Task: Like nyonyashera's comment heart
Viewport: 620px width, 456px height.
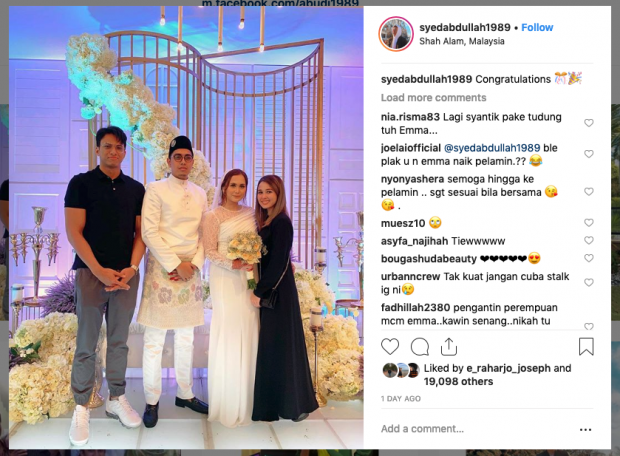Action: 589,191
